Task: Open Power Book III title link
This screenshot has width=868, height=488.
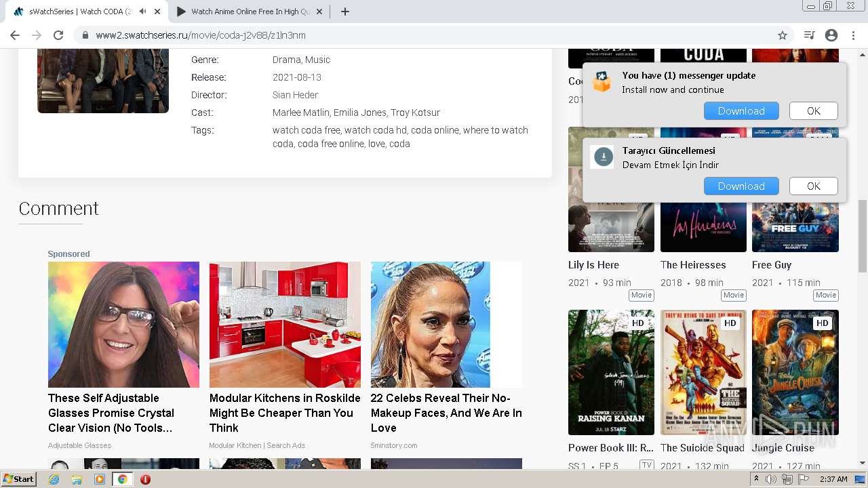Action: [611, 448]
